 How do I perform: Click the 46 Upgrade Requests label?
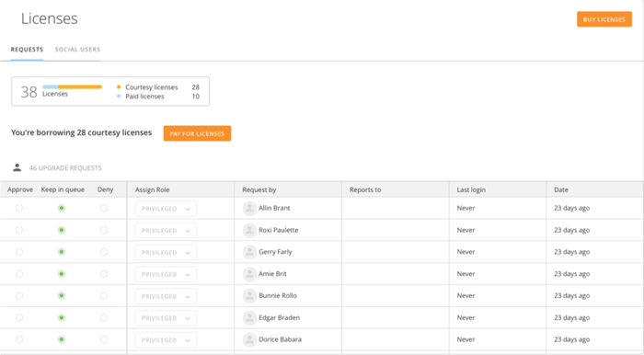(x=65, y=168)
